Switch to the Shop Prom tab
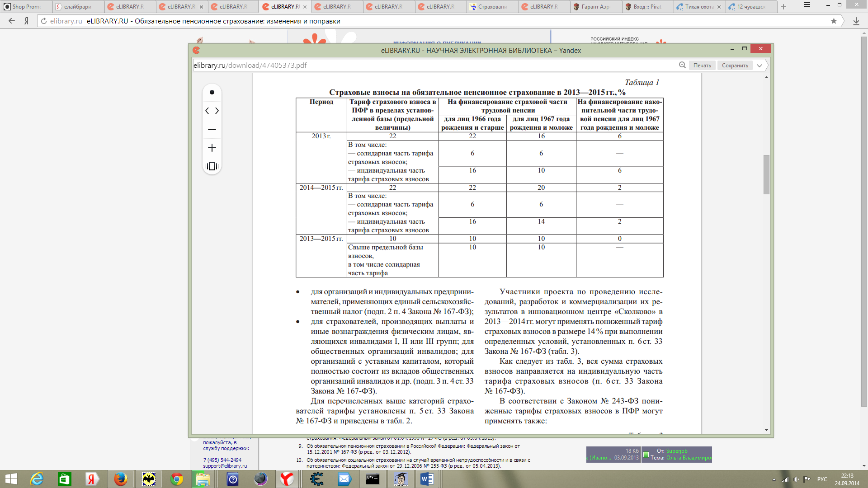 click(26, 7)
